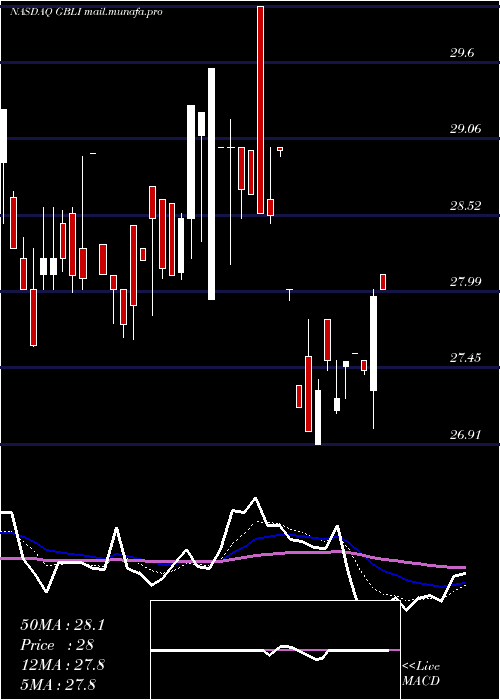Click the 12MA : 27.8 readout
500x700 pixels.
tap(62, 665)
